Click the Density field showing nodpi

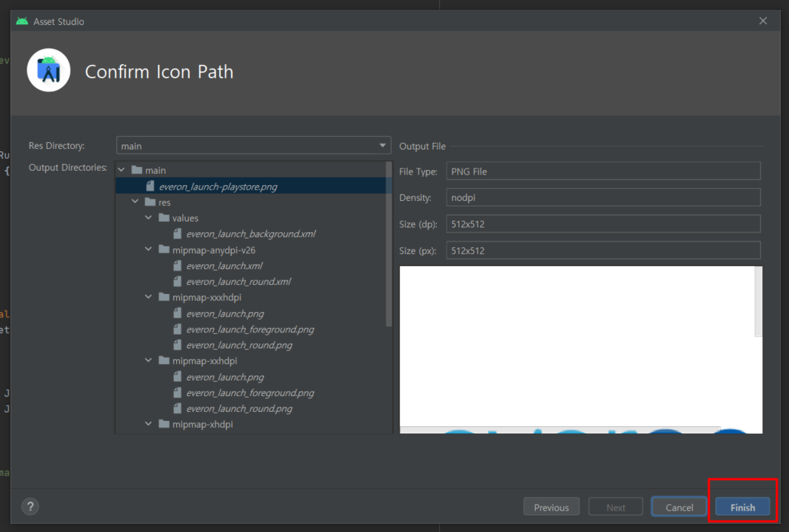point(603,197)
